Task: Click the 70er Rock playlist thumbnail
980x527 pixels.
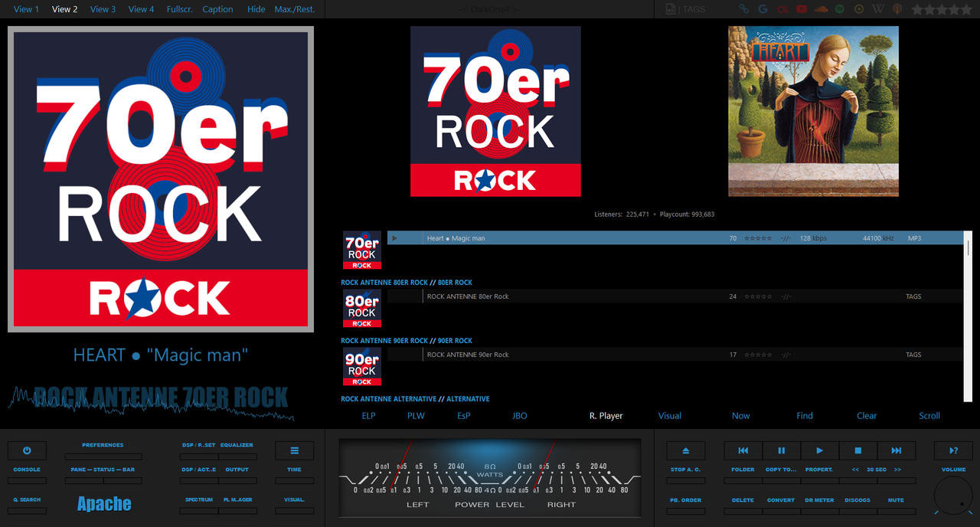Action: 362,250
